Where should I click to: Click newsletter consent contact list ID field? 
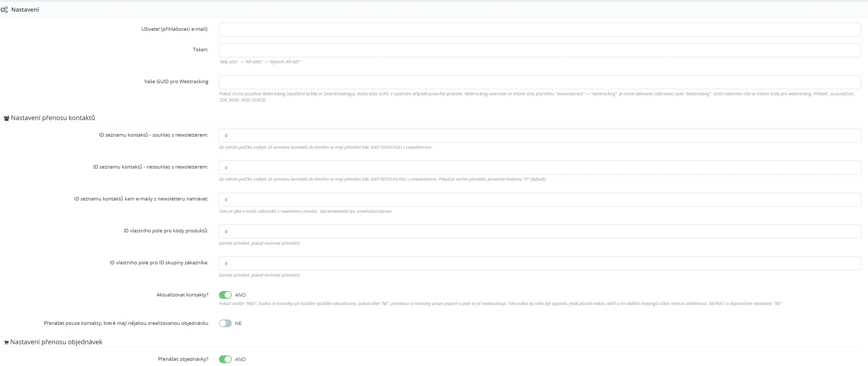pos(539,136)
